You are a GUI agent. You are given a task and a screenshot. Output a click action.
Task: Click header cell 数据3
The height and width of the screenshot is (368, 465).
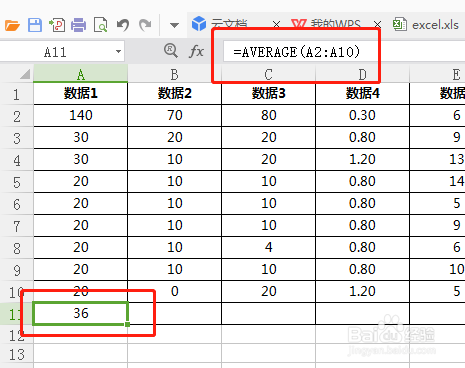coord(268,94)
